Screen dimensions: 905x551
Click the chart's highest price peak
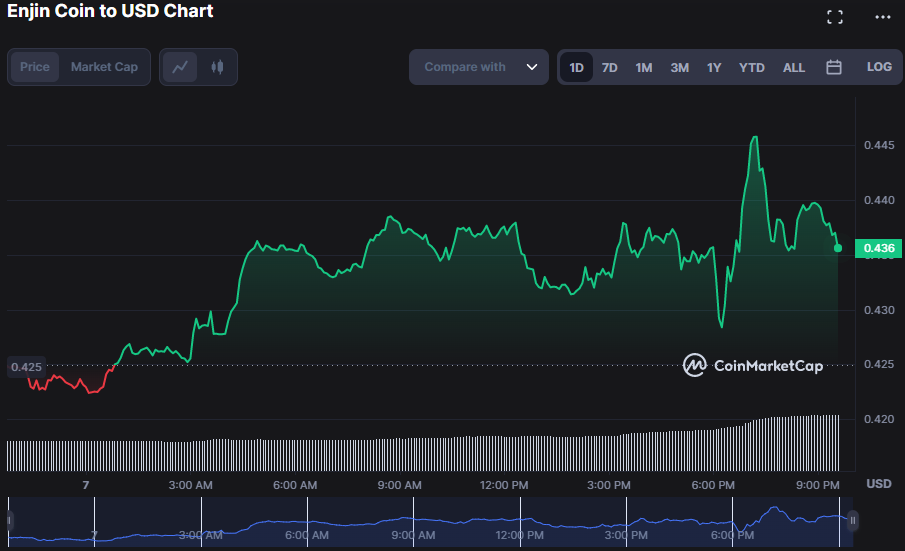click(x=754, y=137)
